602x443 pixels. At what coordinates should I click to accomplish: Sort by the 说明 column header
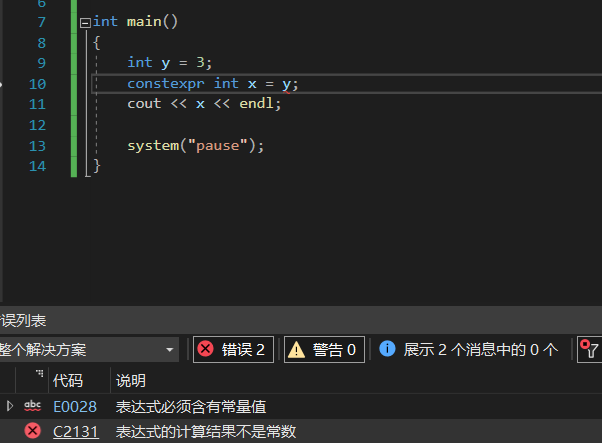pos(131,380)
